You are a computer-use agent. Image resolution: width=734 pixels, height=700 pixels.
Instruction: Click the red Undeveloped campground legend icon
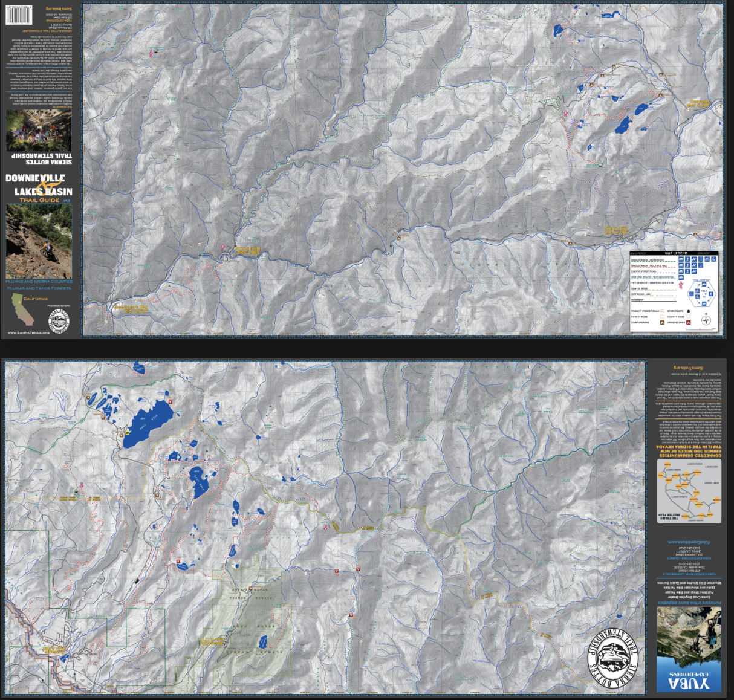tap(689, 322)
